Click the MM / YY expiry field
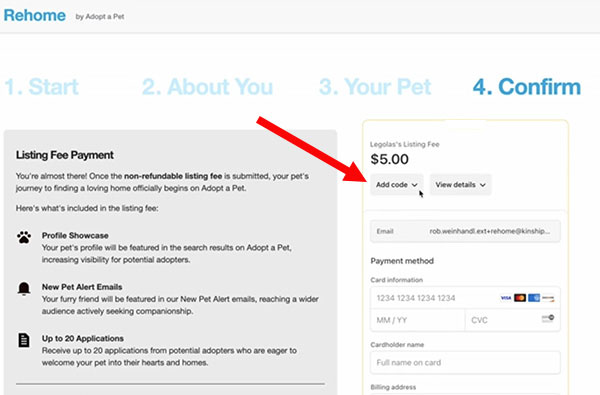Viewport: 600px width, 395px height. (417, 320)
